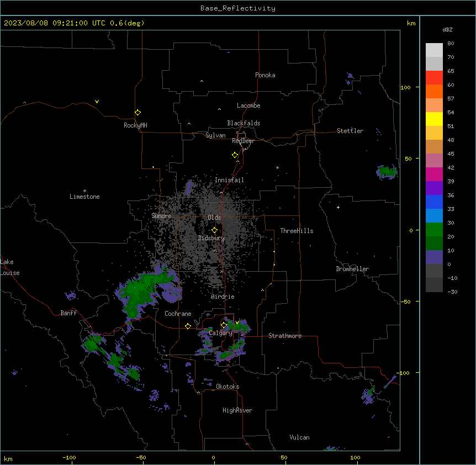Pick the dark green 10–20 dBZ legend swatch
476x465 pixels.
(x=434, y=244)
